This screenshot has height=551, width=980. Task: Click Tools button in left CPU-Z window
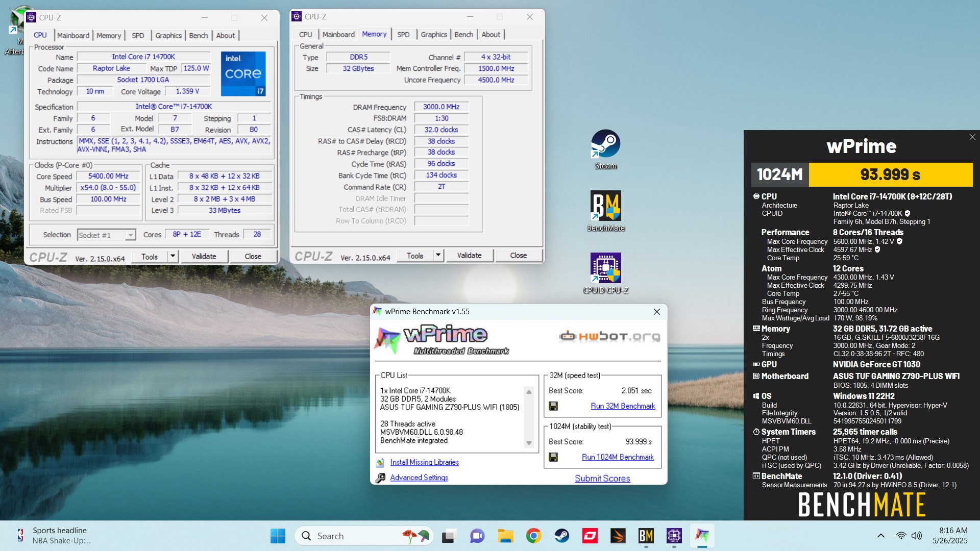tap(150, 256)
